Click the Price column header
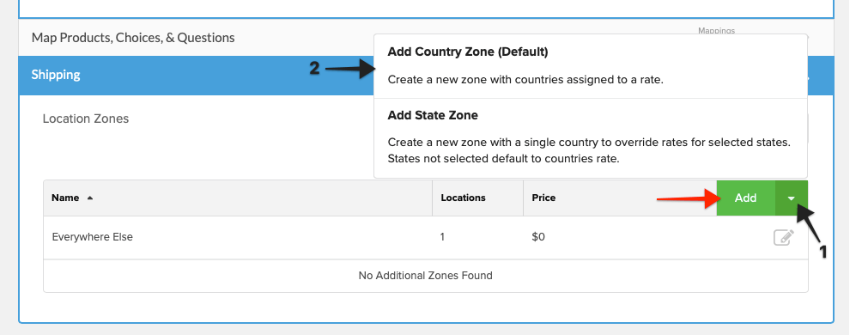This screenshot has width=868, height=335. pyautogui.click(x=543, y=198)
